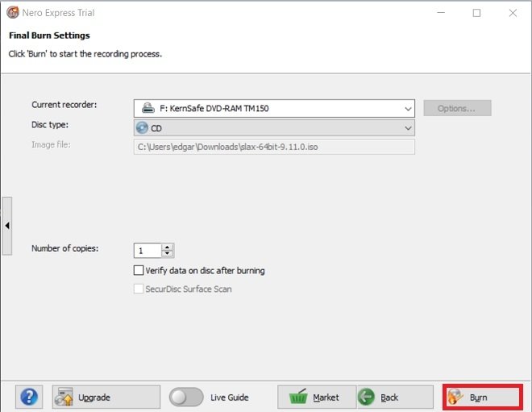The width and height of the screenshot is (532, 412).
Task: Click the Upgrade button
Action: pyautogui.click(x=106, y=397)
